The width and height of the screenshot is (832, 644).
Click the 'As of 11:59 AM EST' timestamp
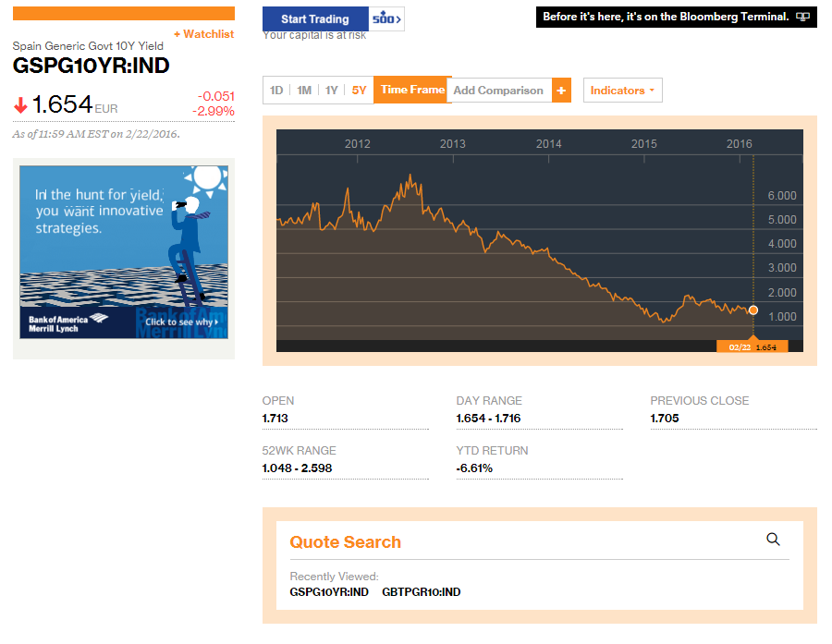[x=96, y=134]
